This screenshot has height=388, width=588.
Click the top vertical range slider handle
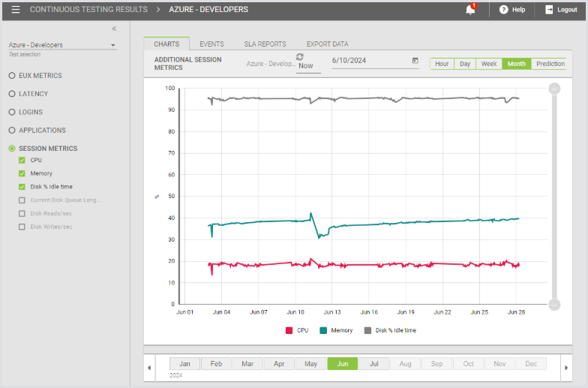pos(555,89)
